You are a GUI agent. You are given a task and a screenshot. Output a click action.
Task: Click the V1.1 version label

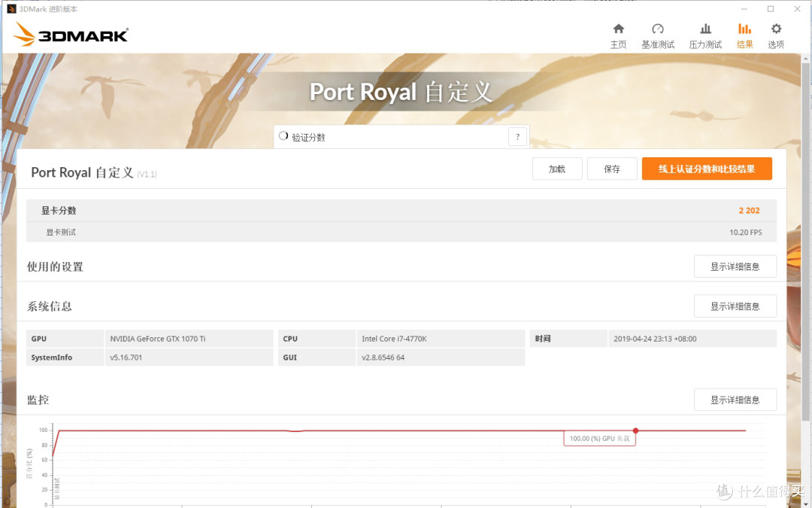(x=147, y=175)
